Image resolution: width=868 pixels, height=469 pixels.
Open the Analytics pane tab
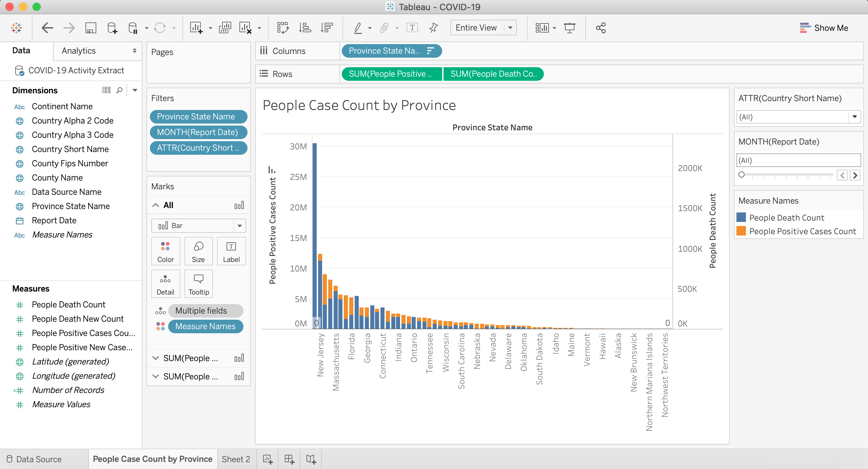[98, 51]
